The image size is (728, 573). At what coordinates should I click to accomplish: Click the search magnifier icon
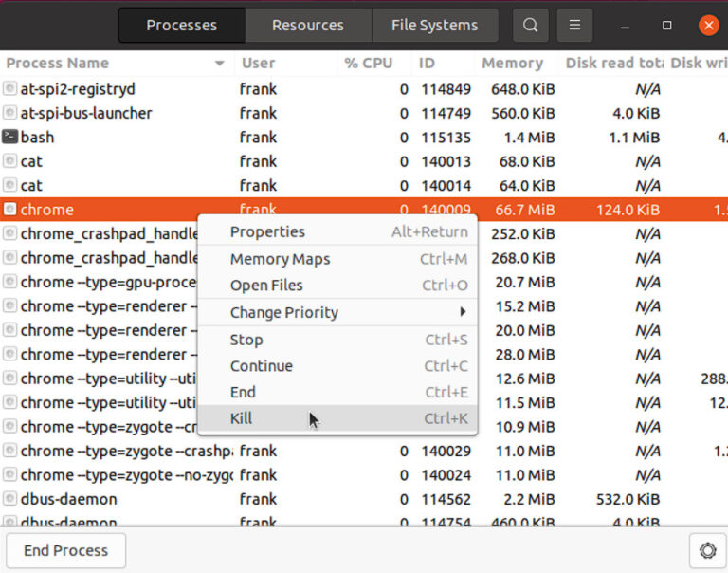point(531,26)
